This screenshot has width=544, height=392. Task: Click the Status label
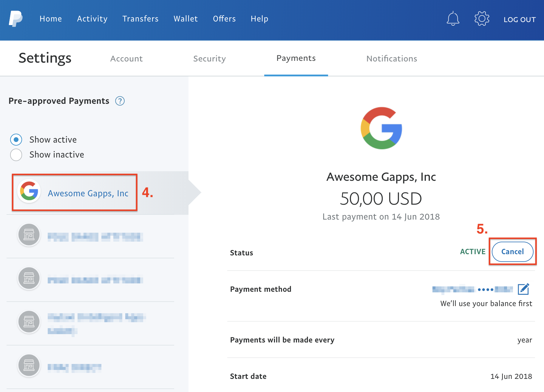pos(242,253)
